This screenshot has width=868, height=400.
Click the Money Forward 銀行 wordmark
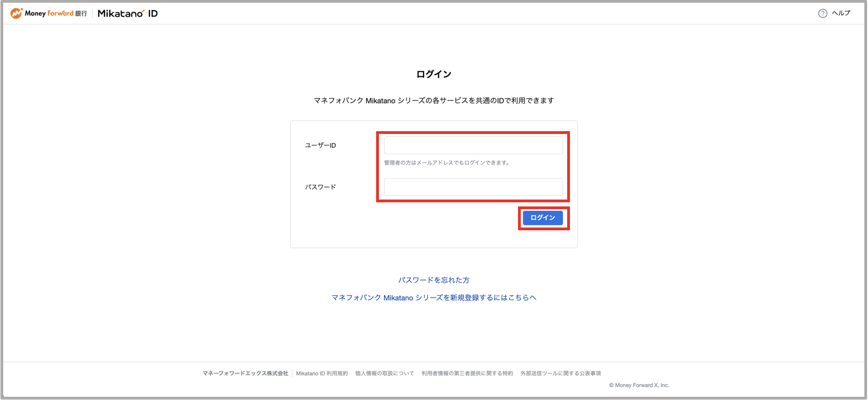click(56, 13)
